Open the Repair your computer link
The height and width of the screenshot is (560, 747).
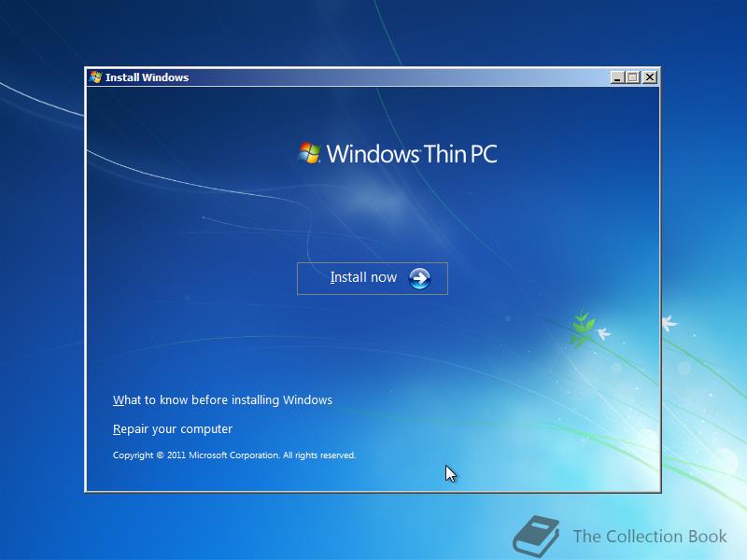pos(173,429)
